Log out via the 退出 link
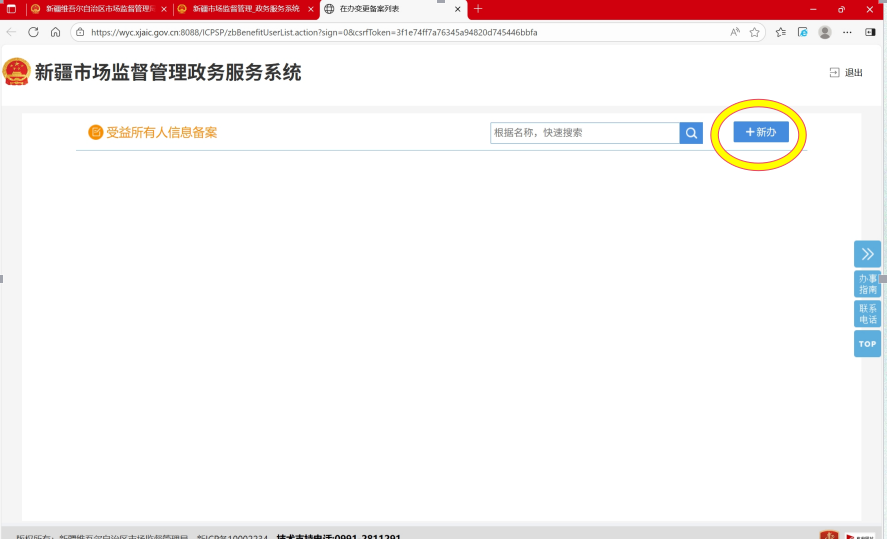Image resolution: width=887 pixels, height=539 pixels. tap(846, 72)
